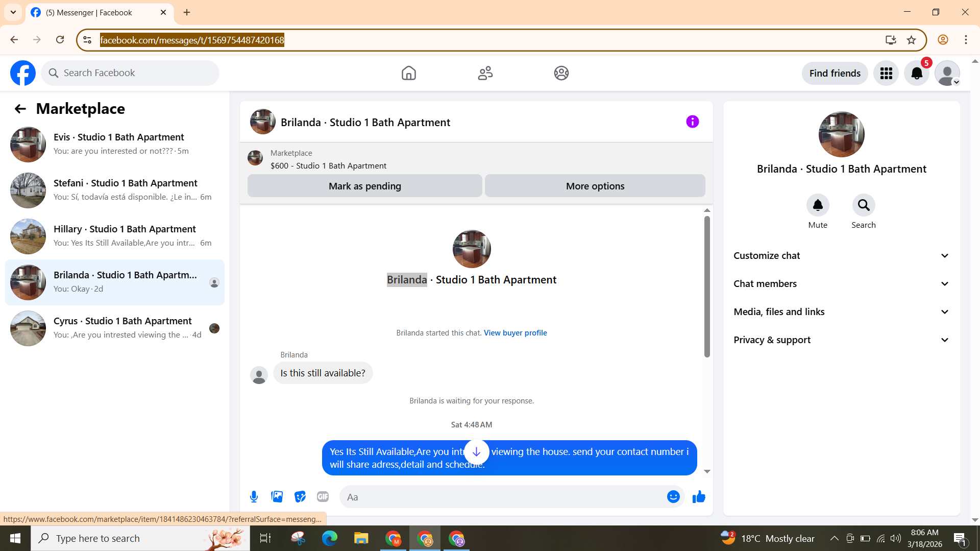Open the notifications bell with 5 badge
The width and height of the screenshot is (980, 551).
point(917,73)
